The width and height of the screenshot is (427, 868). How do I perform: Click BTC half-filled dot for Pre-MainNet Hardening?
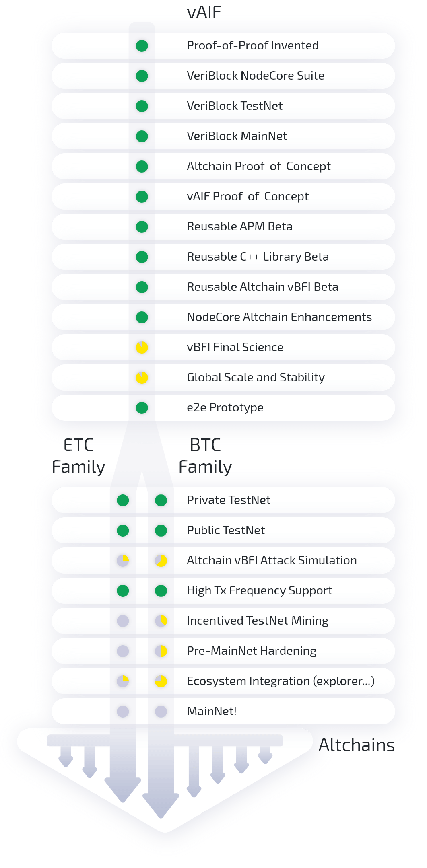161,651
